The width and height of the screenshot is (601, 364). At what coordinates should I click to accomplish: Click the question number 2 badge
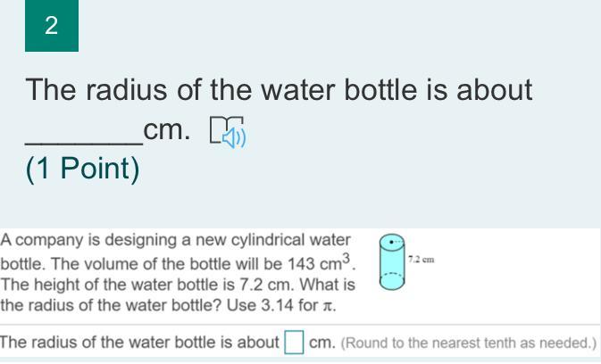click(51, 26)
